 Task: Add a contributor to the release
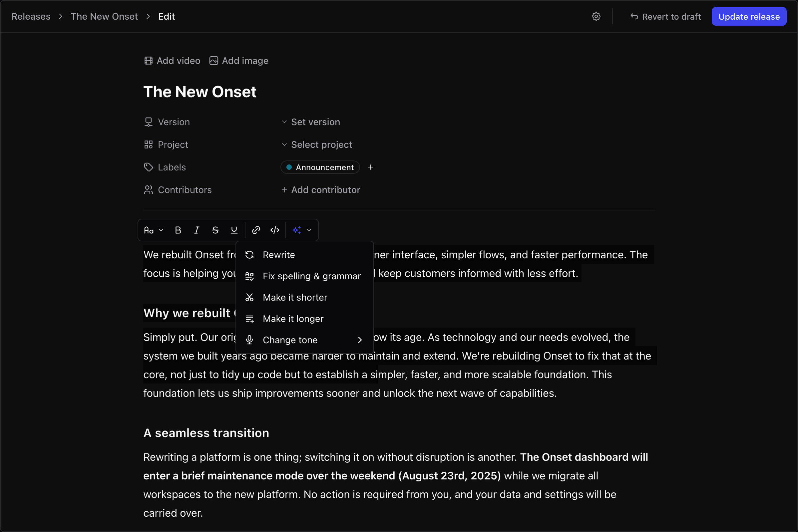click(x=320, y=190)
